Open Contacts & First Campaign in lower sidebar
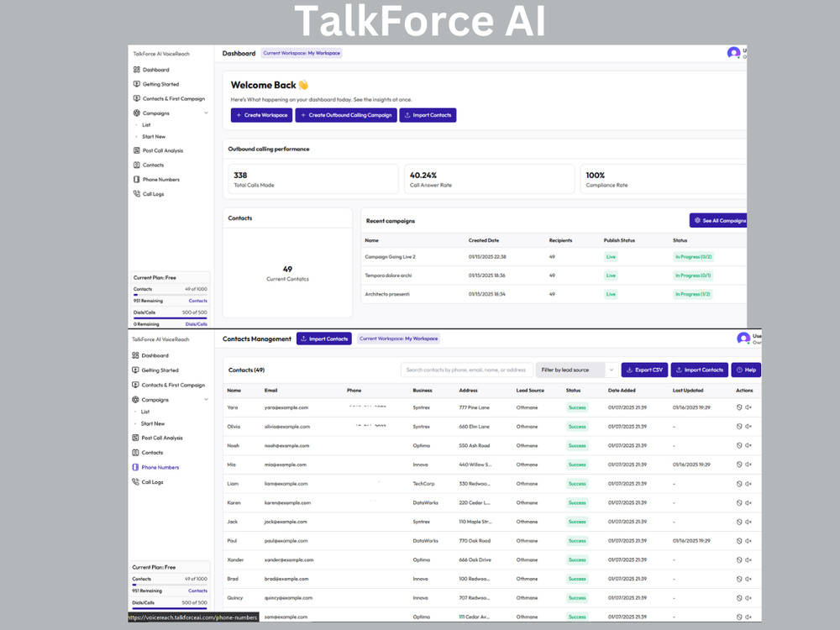The height and width of the screenshot is (630, 840). click(x=173, y=386)
